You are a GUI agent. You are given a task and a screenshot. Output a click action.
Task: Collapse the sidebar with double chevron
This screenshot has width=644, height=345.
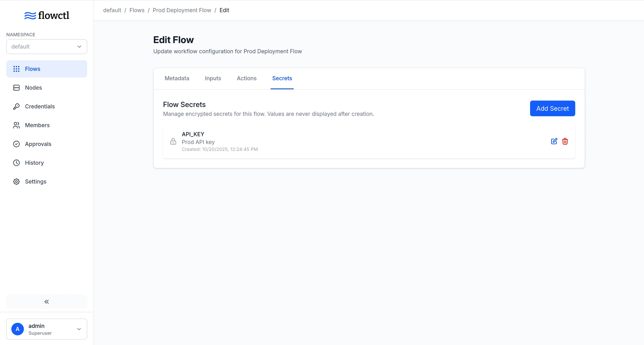click(x=47, y=302)
